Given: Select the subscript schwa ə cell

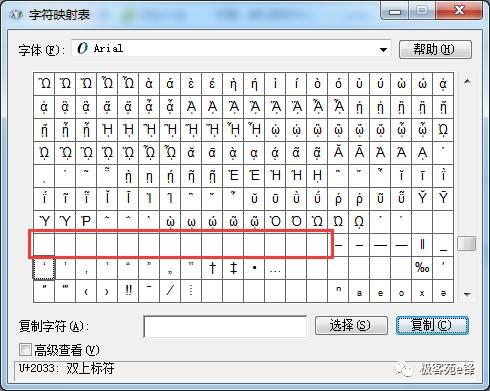Looking at the screenshot, I should pyautogui.click(x=443, y=291).
